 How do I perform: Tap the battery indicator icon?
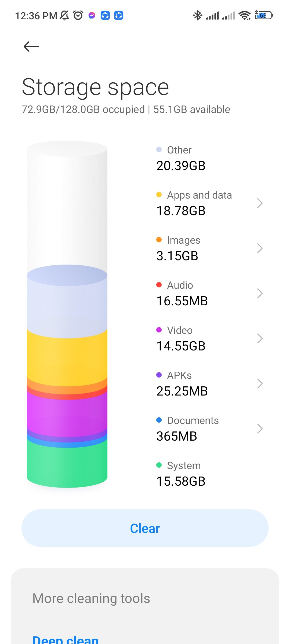[264, 15]
